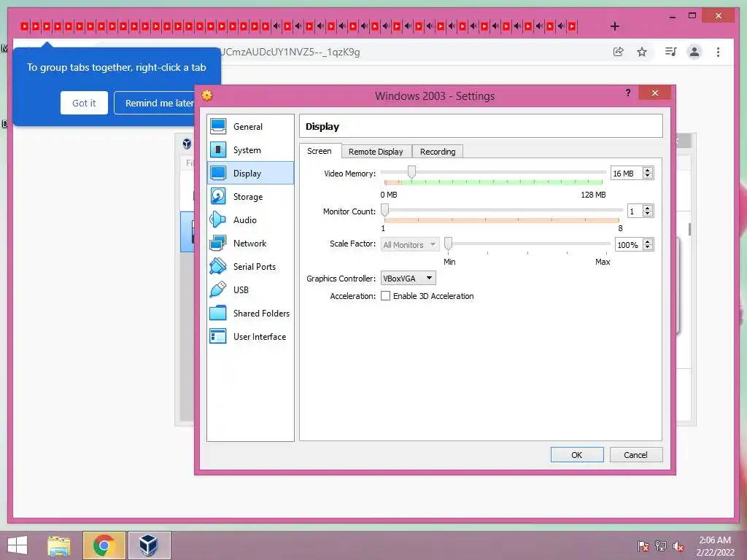Switch to the Screen tab

click(x=320, y=151)
